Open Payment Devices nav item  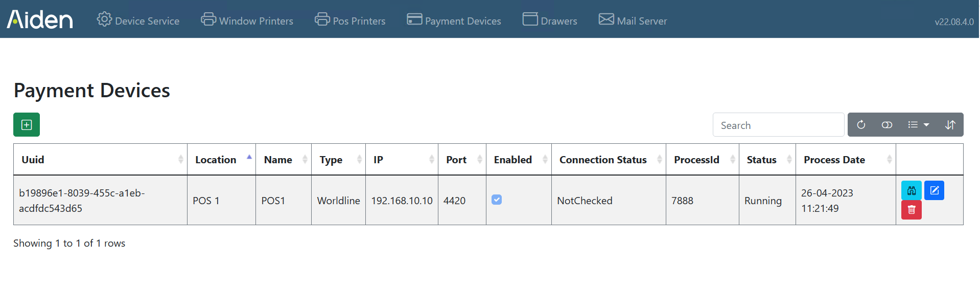coord(454,20)
